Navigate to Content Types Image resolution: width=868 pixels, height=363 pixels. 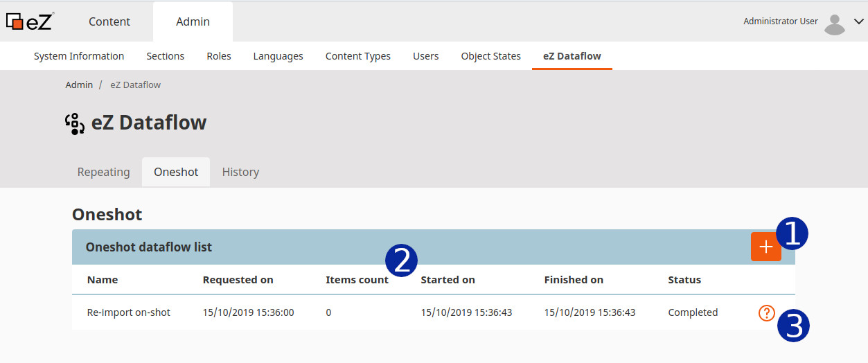[x=358, y=56]
